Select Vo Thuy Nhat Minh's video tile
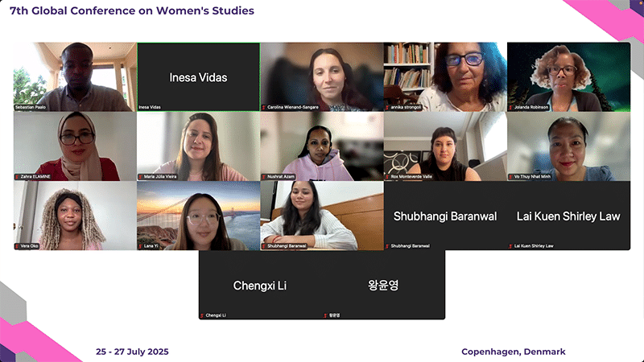This screenshot has width=644, height=362. [x=569, y=146]
